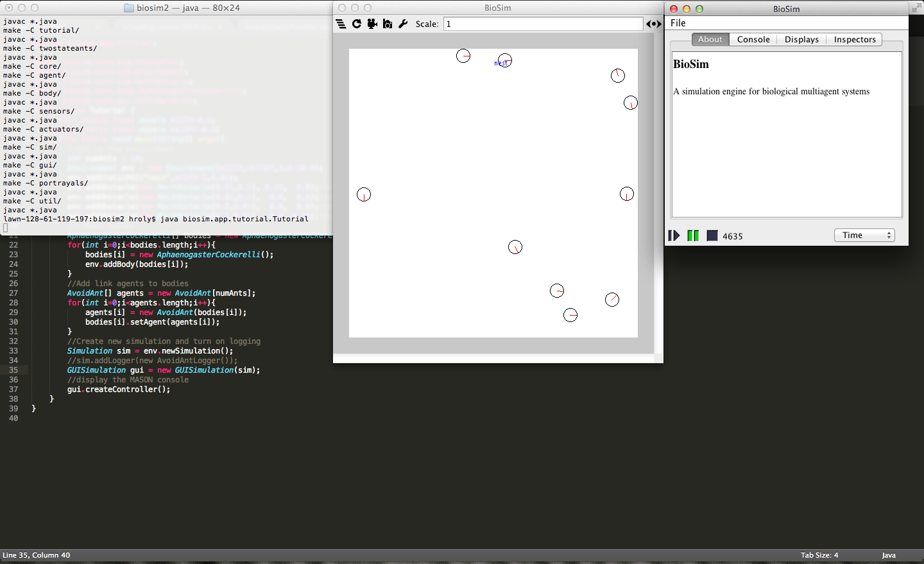Click the step/play button in BioSim console
The height and width of the screenshot is (564, 924).
click(x=674, y=235)
